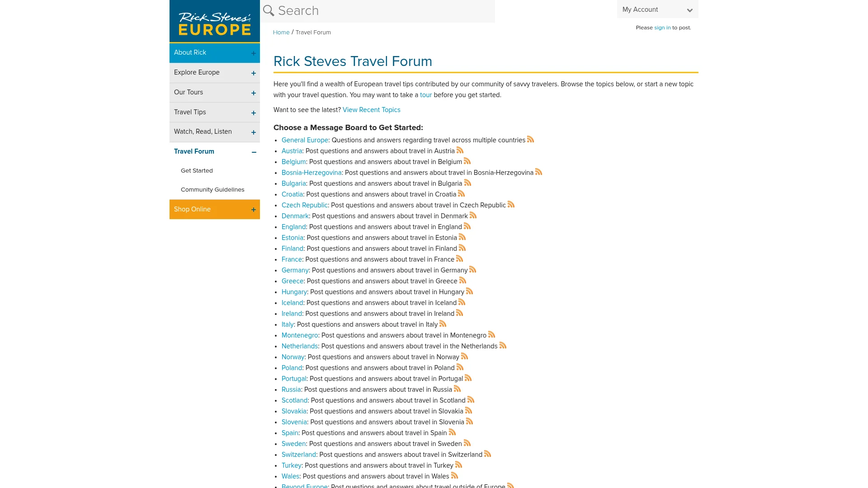Open the Finland RSS feed icon
868x488 pixels.
click(x=462, y=248)
